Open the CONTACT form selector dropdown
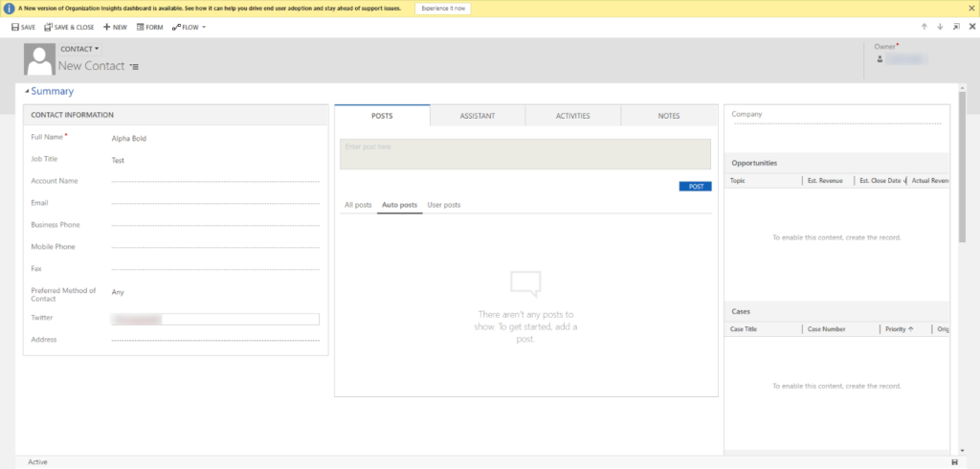 pos(80,49)
